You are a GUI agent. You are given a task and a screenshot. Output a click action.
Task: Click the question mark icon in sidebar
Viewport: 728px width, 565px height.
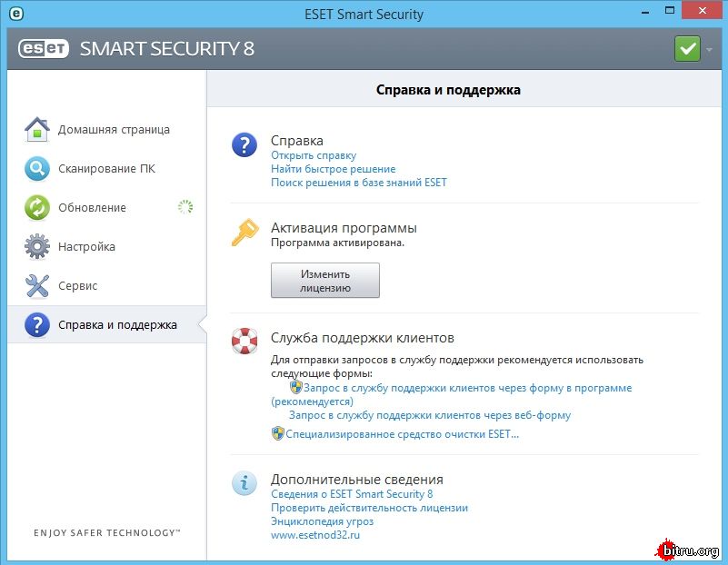click(x=36, y=324)
